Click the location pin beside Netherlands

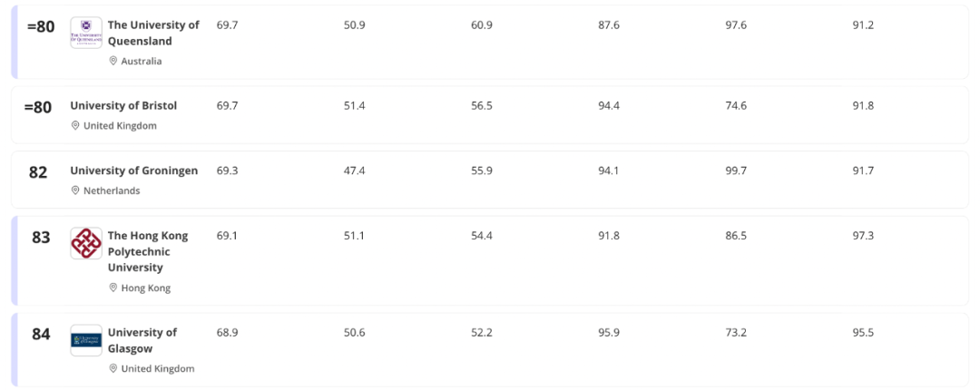point(75,190)
